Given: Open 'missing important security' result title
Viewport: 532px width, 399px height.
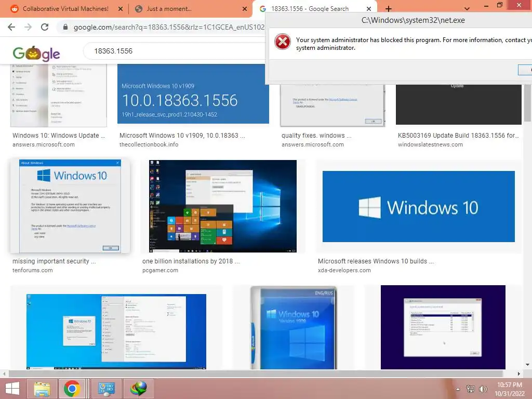Looking at the screenshot, I should coord(54,261).
